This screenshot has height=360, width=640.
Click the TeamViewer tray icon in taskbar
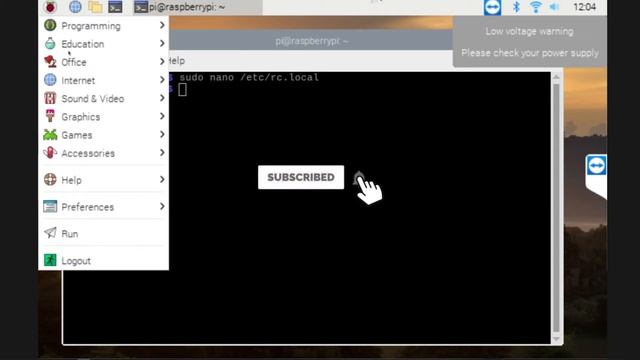[492, 7]
